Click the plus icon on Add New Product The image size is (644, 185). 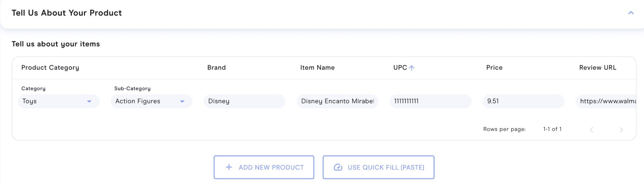229,167
